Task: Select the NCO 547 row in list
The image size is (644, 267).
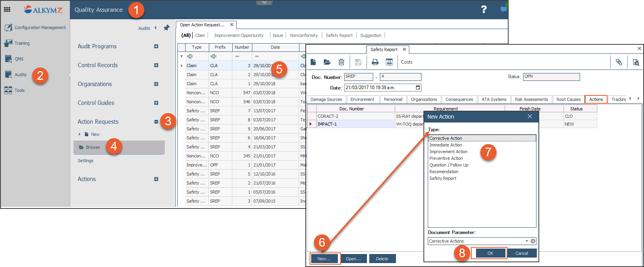Action: pyautogui.click(x=242, y=93)
